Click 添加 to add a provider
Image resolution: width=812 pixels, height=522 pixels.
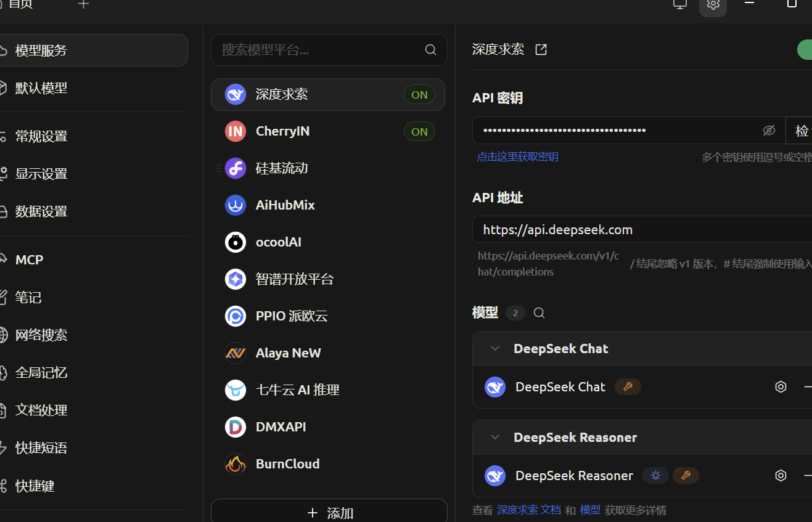click(329, 511)
